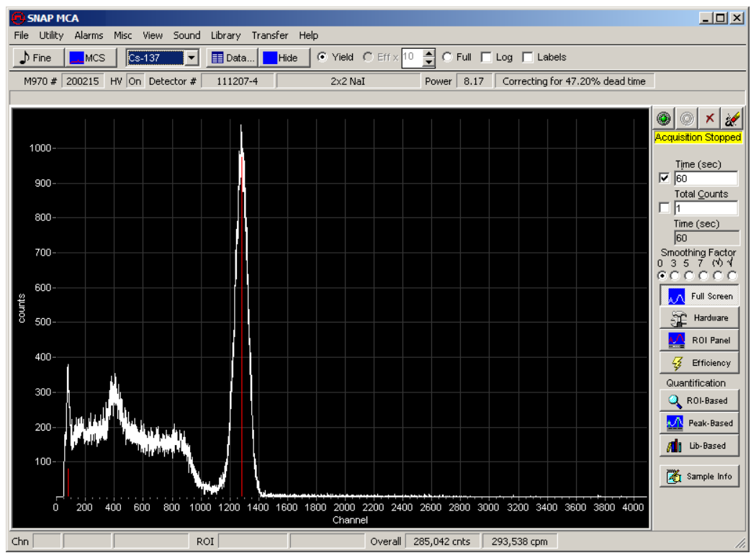The width and height of the screenshot is (756, 558).
Task: Click the HV On indicator
Action: tap(135, 81)
